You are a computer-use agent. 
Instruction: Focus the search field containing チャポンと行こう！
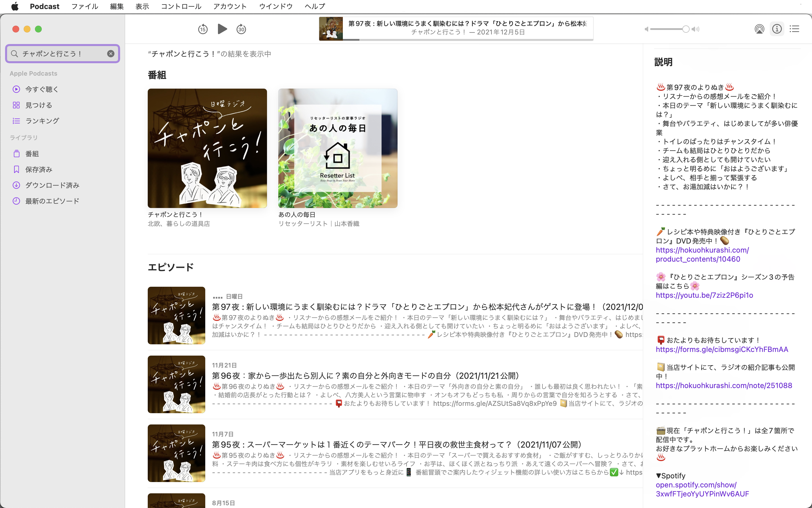[x=63, y=54]
